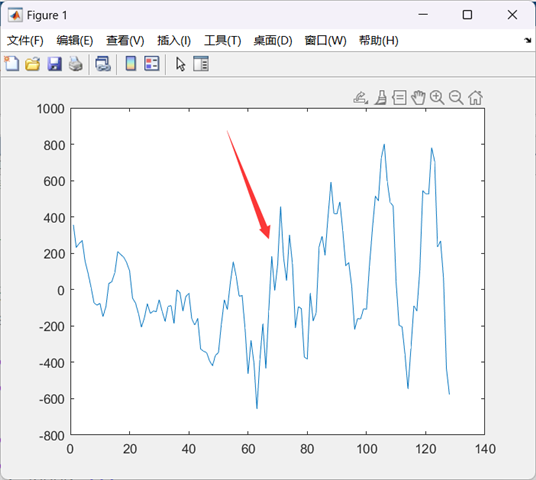Viewport: 536px width, 480px height.
Task: Save the figure with the floppy icon
Action: 54,64
